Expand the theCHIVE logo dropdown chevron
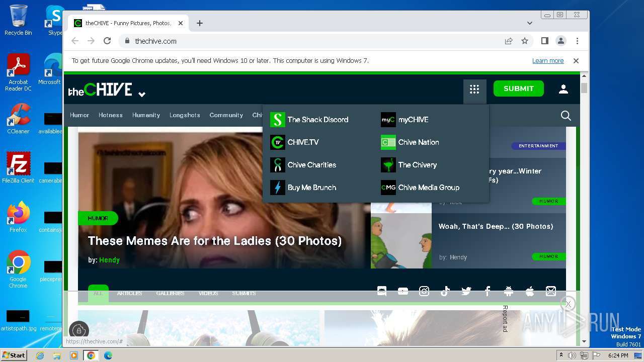This screenshot has height=362, width=644. (x=142, y=94)
